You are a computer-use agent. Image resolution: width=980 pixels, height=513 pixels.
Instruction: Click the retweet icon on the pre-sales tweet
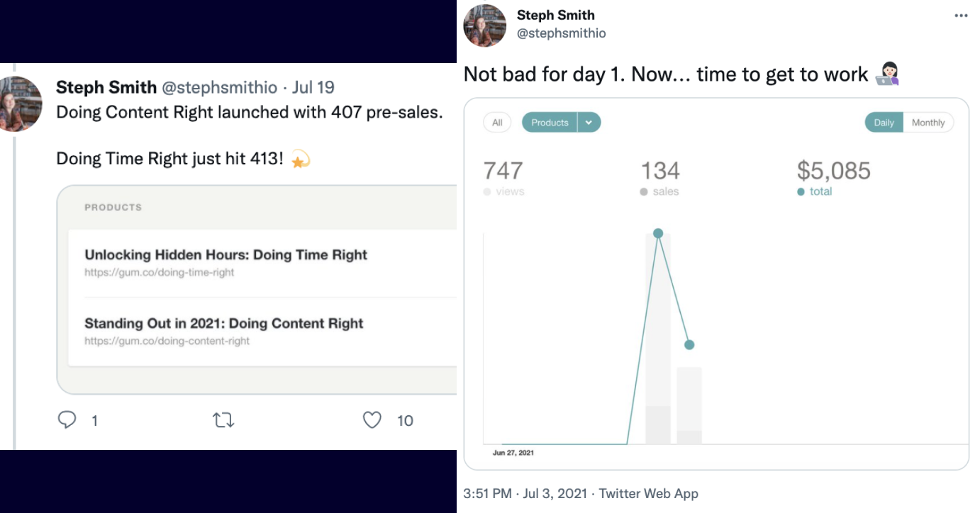pos(223,420)
